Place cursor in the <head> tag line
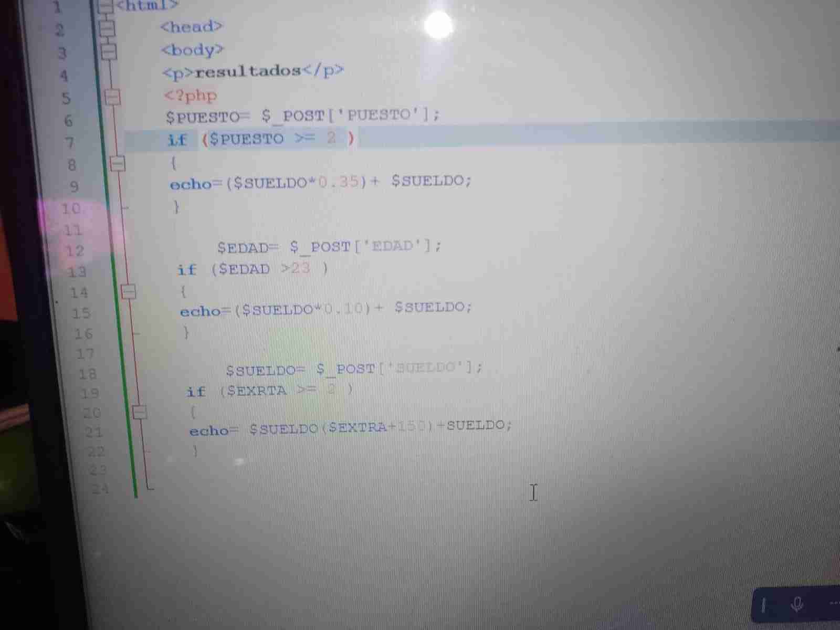Screen dimensions: 840x630 192,26
